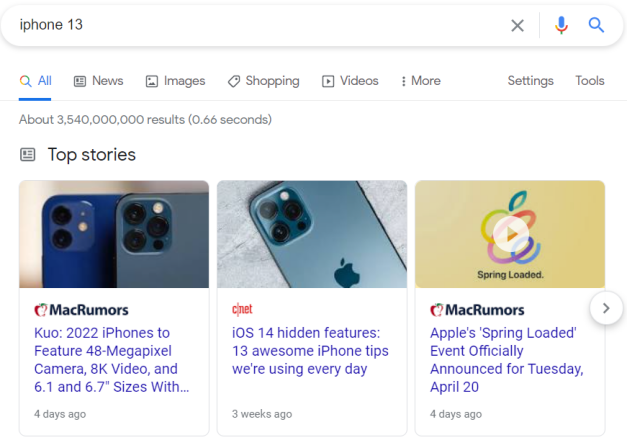627x440 pixels.
Task: Open the Tools options
Action: tap(590, 81)
